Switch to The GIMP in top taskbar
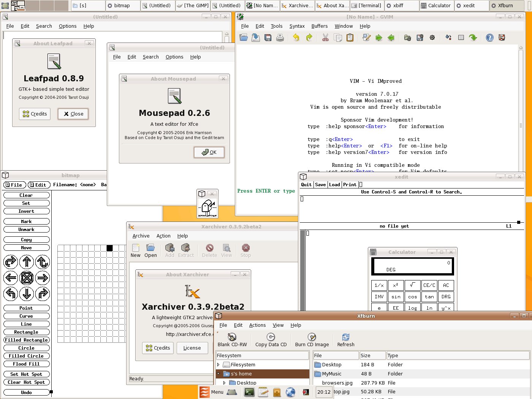 click(x=193, y=6)
